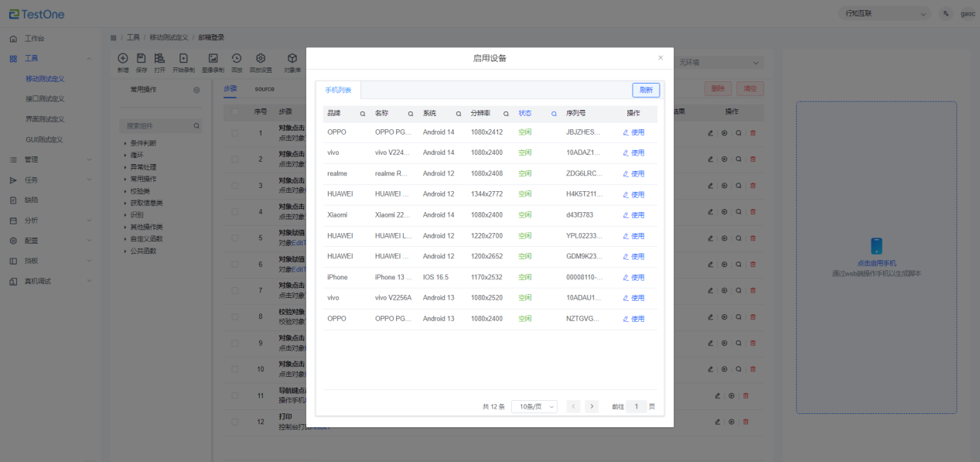Click the search icon beside the 名称 column header

tap(411, 114)
